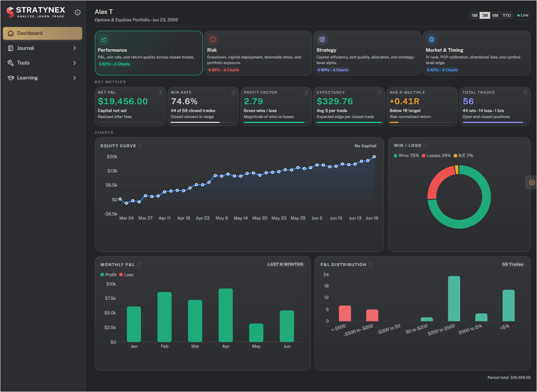Open the Risk tab card

(x=258, y=53)
